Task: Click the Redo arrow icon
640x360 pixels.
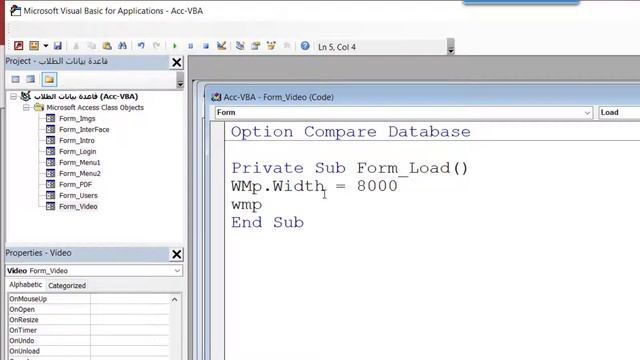Action: click(x=156, y=46)
